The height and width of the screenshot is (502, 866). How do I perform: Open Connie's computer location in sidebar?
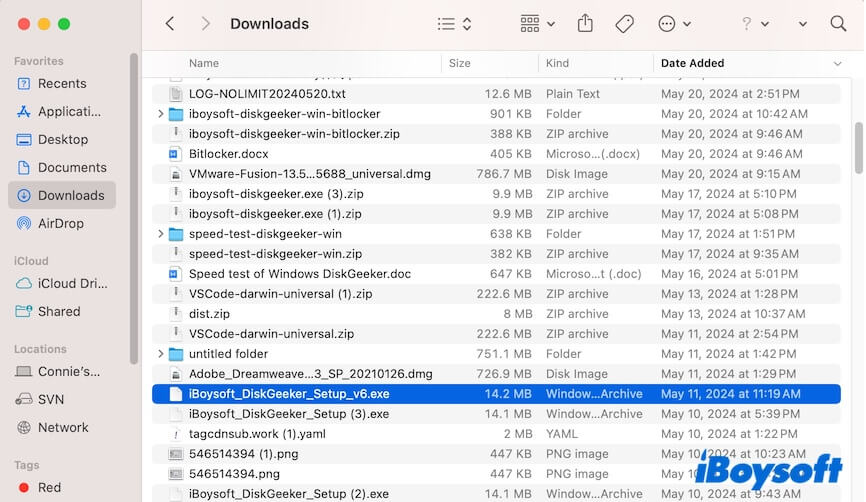pos(62,372)
